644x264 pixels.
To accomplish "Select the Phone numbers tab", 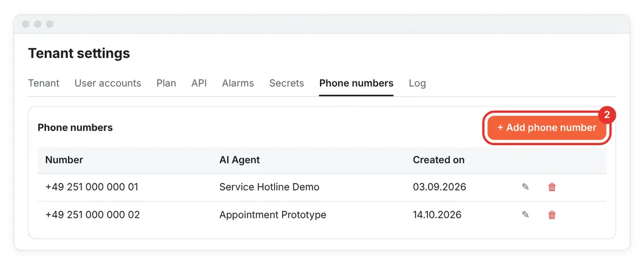I will (356, 83).
